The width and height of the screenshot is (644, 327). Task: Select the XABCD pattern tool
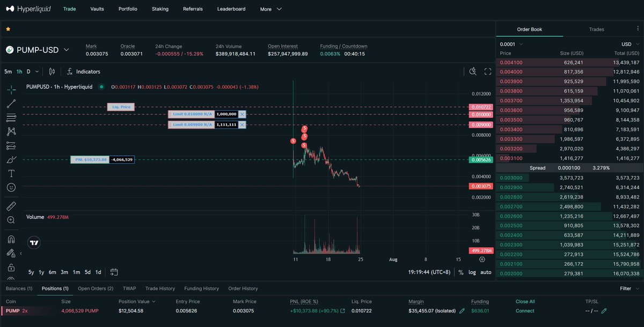click(x=11, y=132)
